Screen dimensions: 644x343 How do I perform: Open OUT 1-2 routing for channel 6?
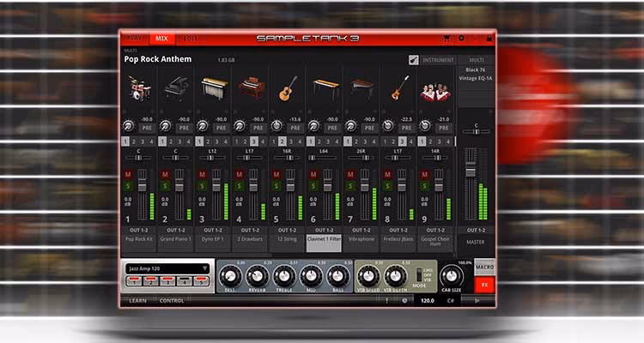pos(325,230)
